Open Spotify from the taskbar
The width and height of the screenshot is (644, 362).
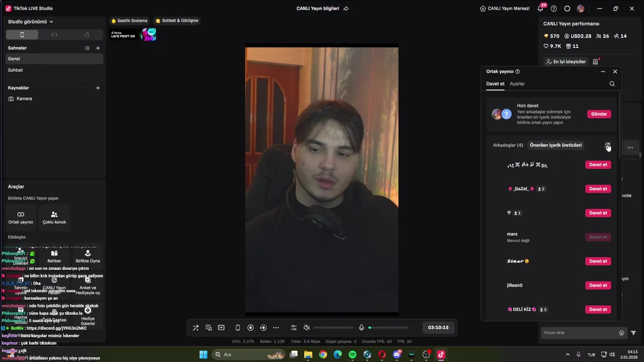click(352, 354)
